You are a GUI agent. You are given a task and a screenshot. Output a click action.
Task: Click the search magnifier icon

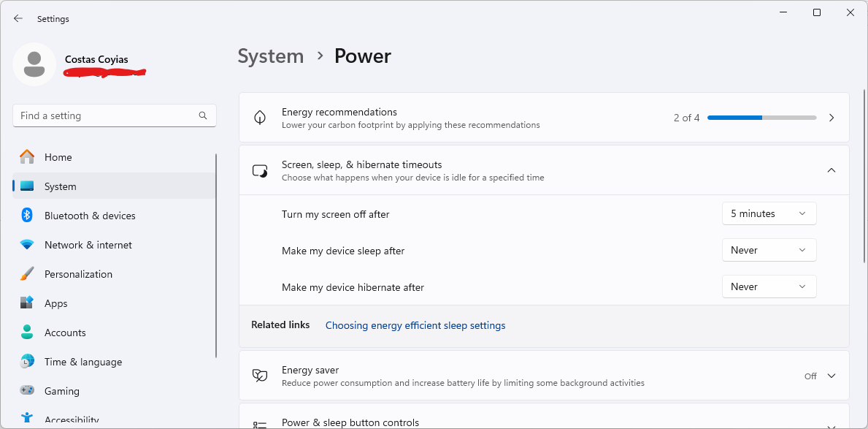point(203,115)
